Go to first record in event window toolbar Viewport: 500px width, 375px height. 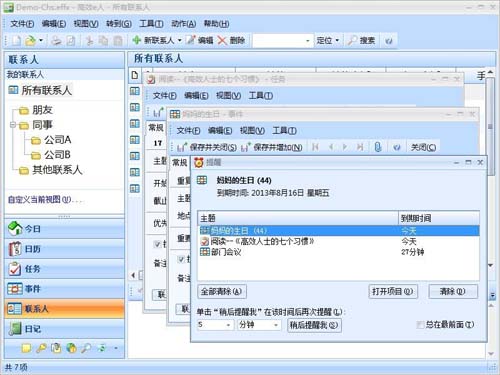[315, 147]
